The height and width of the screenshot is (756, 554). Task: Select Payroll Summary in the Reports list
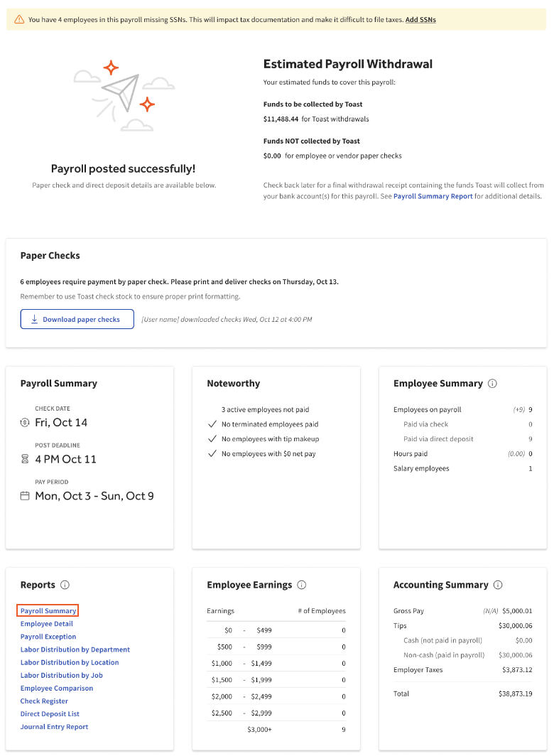point(48,610)
